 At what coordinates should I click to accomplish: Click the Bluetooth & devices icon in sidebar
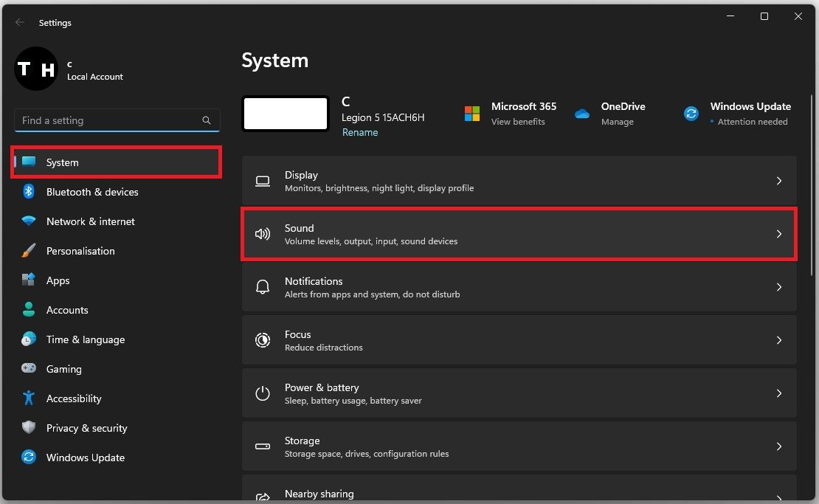[29, 192]
